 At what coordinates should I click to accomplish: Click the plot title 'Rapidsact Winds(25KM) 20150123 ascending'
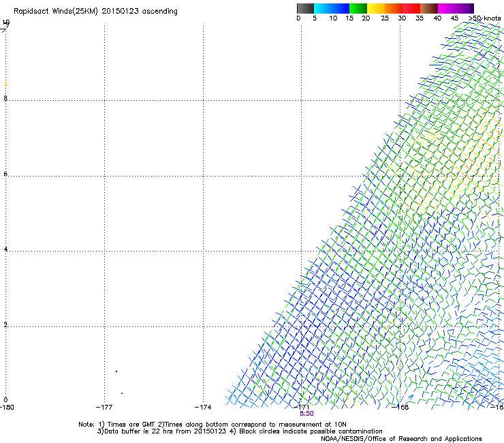pos(95,12)
